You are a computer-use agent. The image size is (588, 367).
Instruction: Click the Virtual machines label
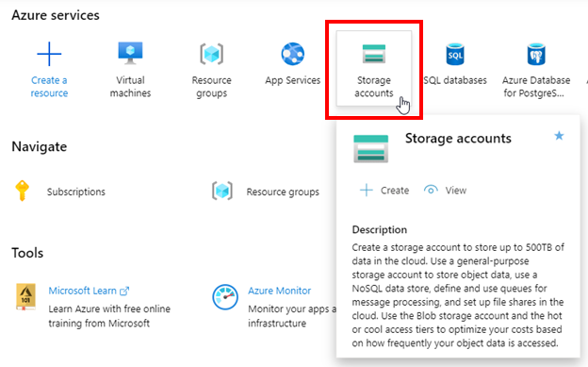[130, 87]
